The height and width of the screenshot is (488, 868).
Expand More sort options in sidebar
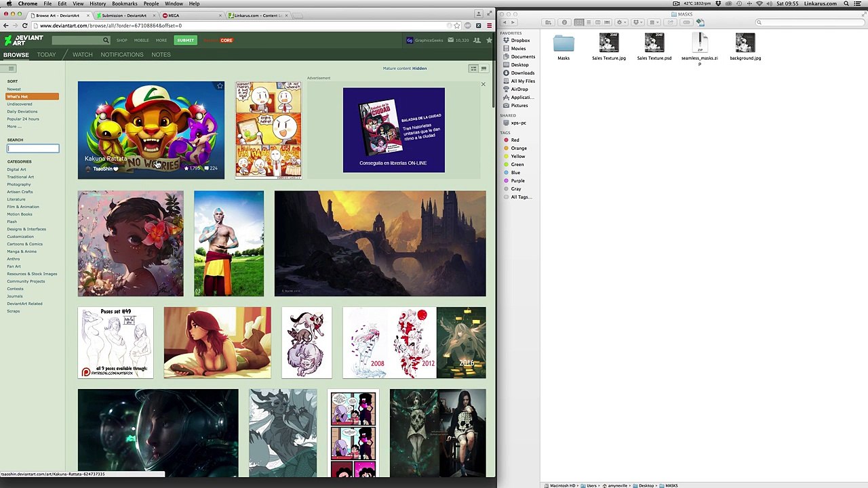pyautogui.click(x=14, y=127)
